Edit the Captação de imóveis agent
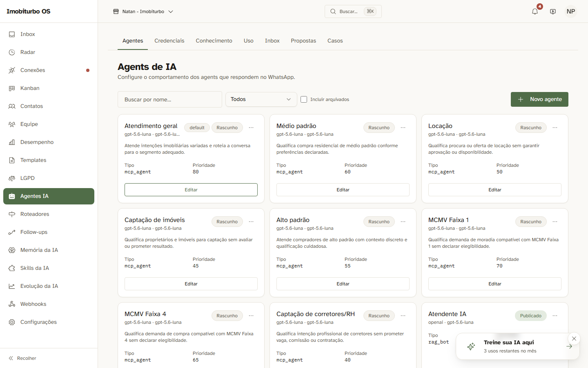The width and height of the screenshot is (588, 368). point(191,284)
